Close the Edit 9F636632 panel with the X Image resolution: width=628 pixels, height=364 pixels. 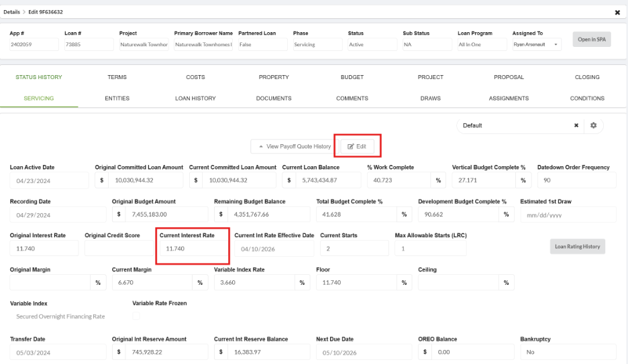(617, 12)
